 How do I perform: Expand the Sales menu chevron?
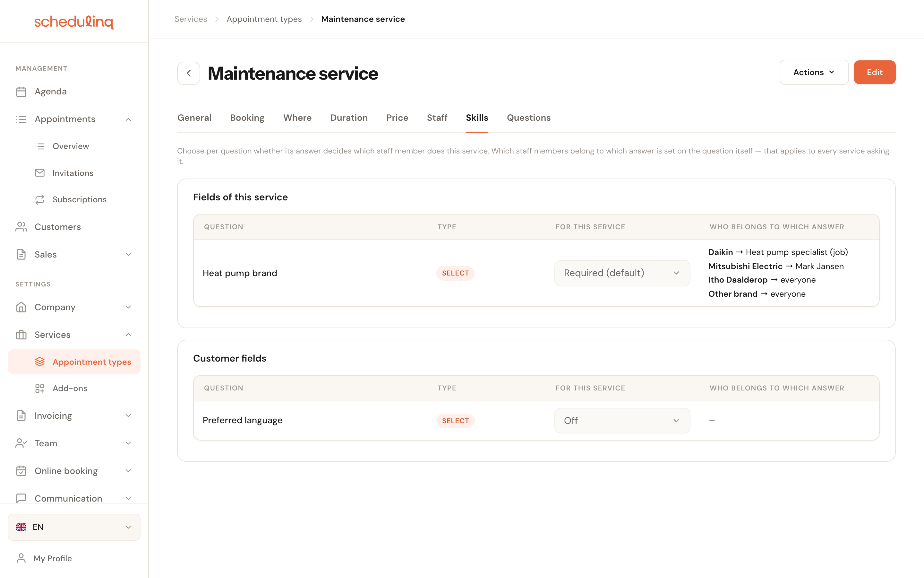128,254
